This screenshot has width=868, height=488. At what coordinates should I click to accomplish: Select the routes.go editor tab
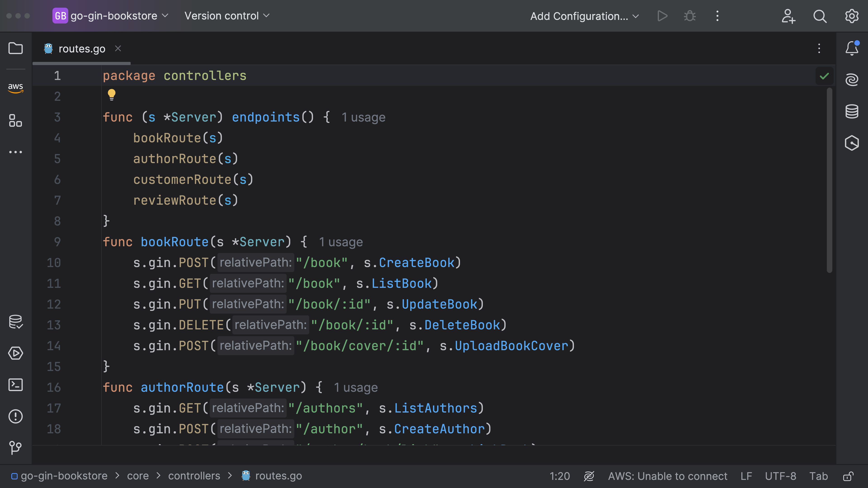pyautogui.click(x=82, y=49)
